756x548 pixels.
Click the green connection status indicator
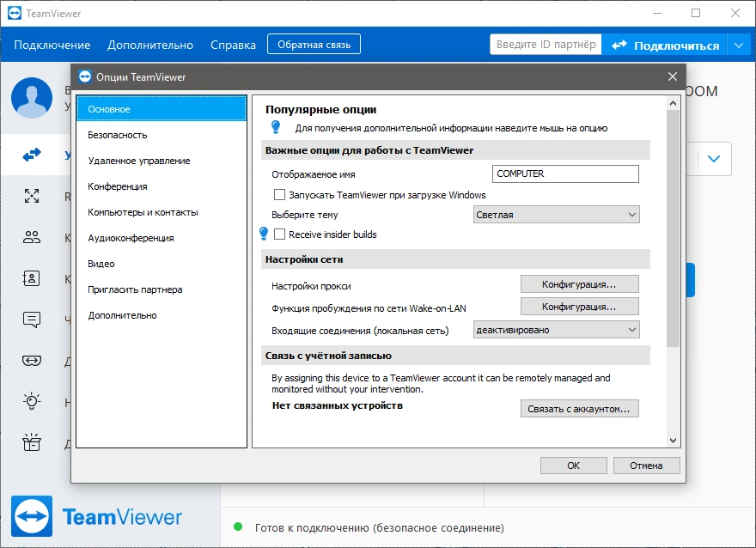pyautogui.click(x=238, y=527)
